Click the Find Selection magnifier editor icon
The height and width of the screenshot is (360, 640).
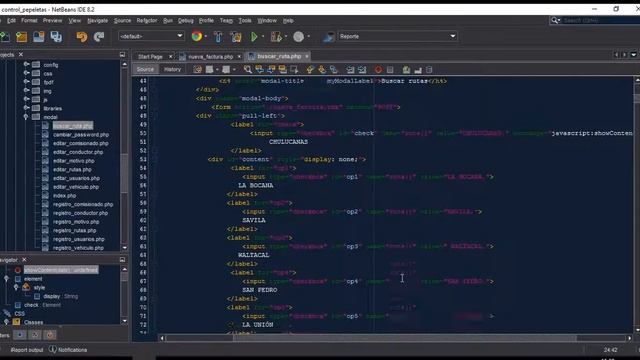[248, 69]
